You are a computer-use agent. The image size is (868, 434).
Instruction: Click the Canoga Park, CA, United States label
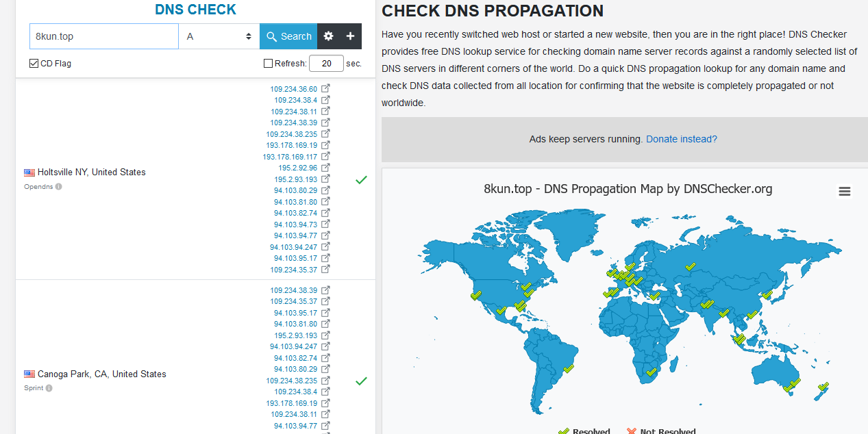(x=102, y=374)
